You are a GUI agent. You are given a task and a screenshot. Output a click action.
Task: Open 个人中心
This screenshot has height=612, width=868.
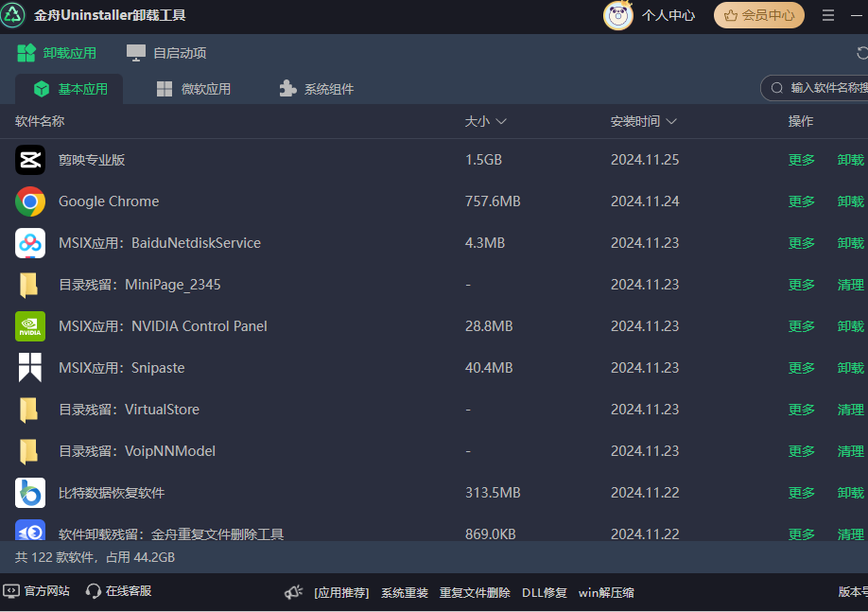click(668, 15)
